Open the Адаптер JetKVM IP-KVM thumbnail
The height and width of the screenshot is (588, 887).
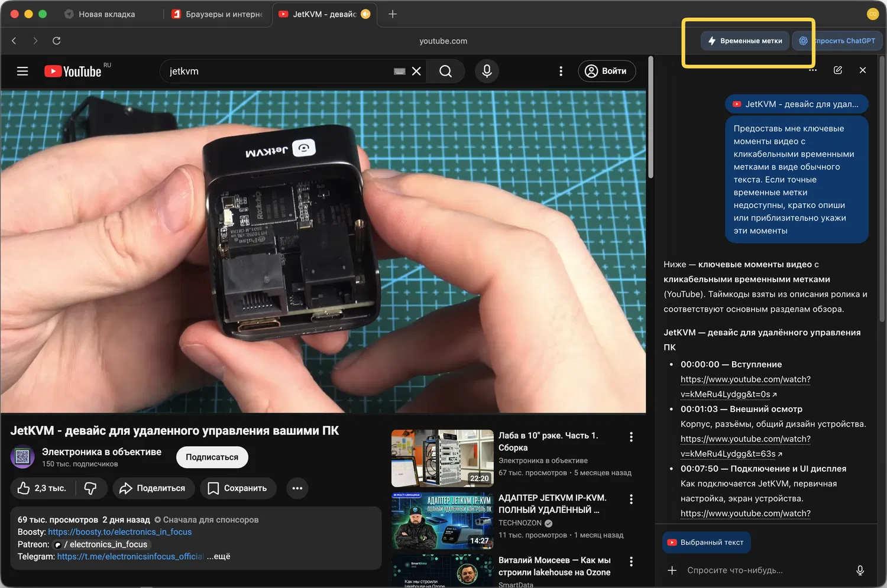click(x=442, y=521)
